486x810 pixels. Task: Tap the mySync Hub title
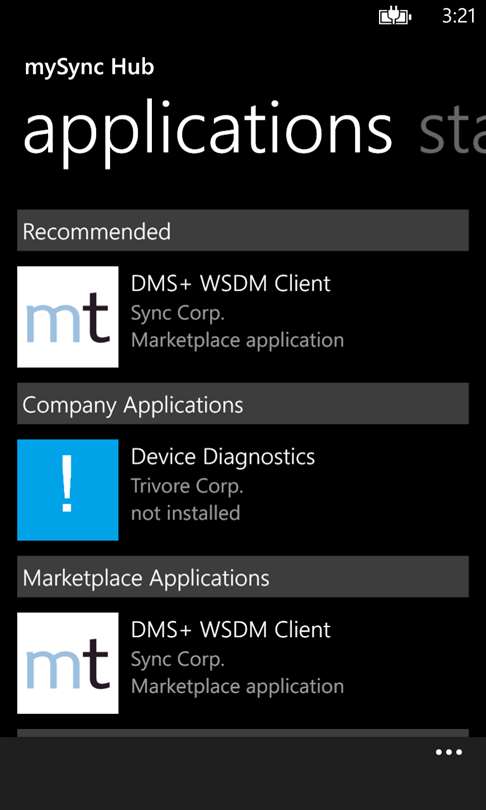click(89, 68)
